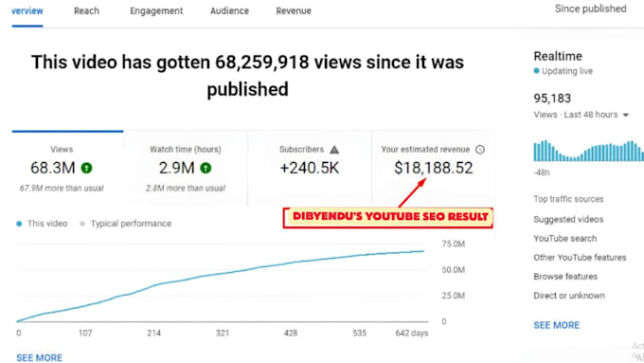Click the Realtime panel heading
Screen dimensions: 644x363
click(558, 56)
